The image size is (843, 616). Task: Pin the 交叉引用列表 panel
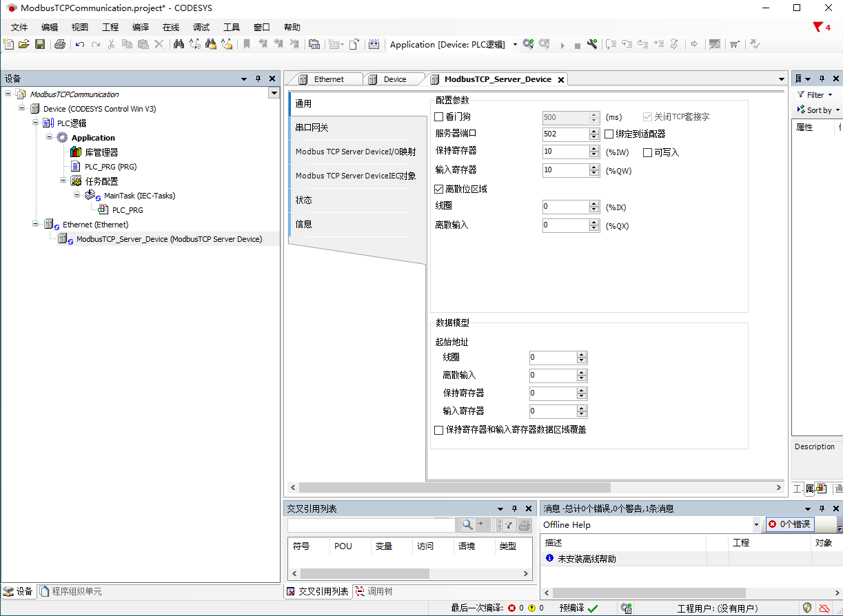(514, 509)
